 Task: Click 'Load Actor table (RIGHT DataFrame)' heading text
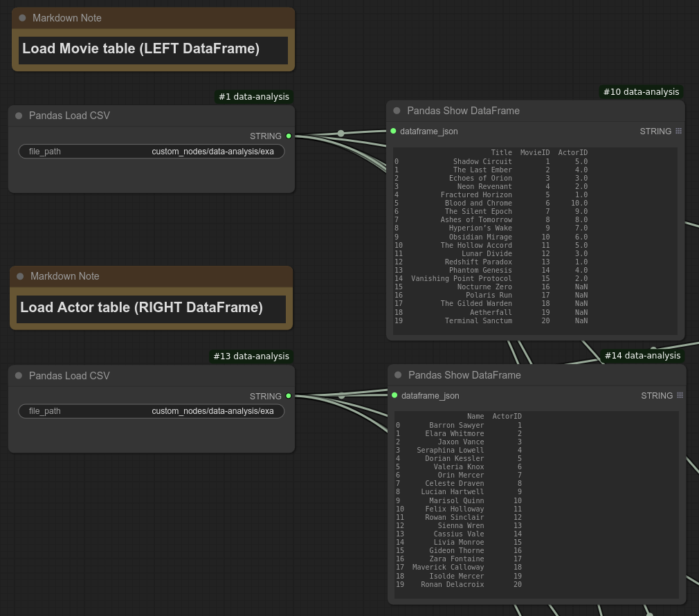(141, 307)
